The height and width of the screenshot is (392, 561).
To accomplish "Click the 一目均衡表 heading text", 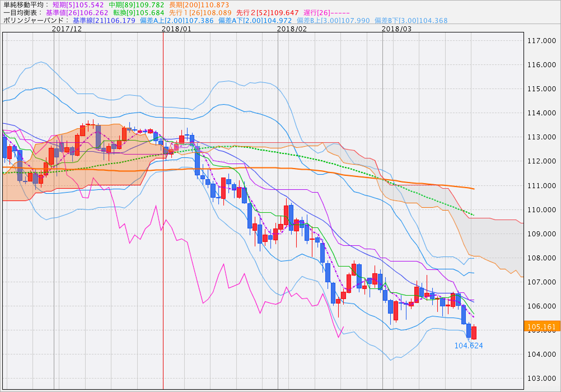I will [x=21, y=13].
